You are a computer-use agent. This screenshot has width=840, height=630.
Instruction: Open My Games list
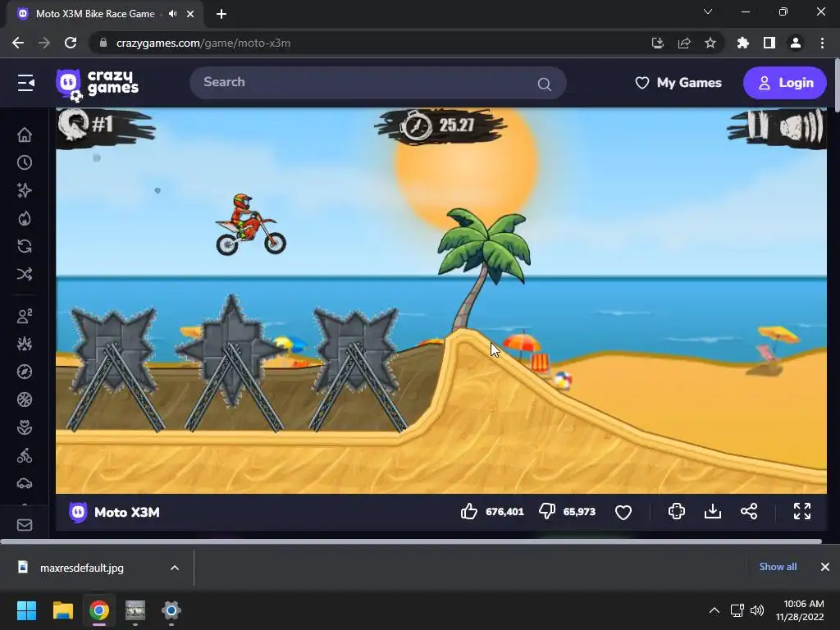pos(678,83)
